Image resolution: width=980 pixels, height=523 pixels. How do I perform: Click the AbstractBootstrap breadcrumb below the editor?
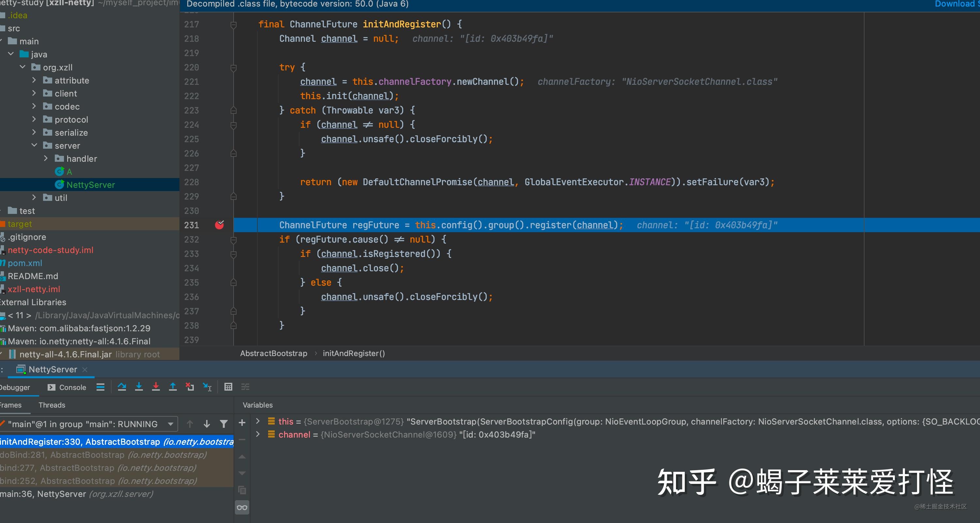[x=273, y=353]
